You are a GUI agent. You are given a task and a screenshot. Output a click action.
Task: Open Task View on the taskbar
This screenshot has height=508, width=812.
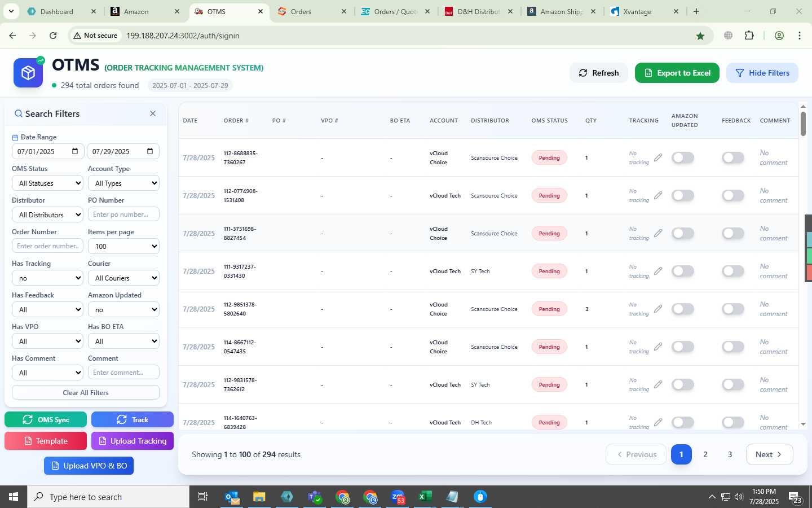(x=203, y=497)
